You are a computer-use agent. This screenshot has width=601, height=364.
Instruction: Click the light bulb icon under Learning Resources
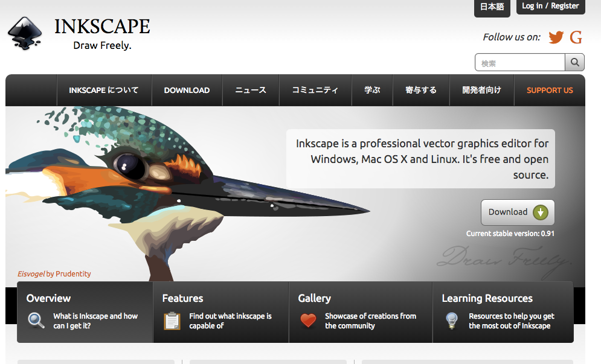point(452,321)
